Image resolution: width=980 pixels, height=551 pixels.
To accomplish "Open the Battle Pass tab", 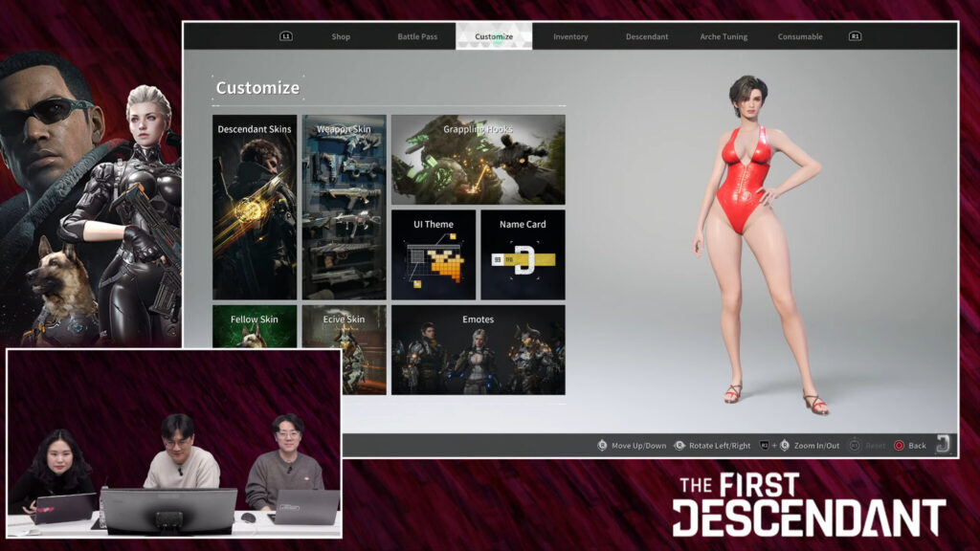I will (417, 36).
